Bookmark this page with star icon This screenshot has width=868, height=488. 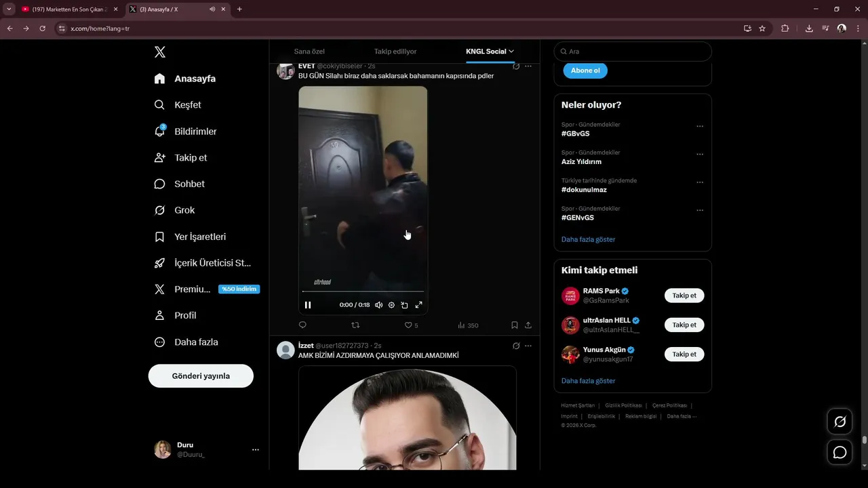(x=762, y=28)
